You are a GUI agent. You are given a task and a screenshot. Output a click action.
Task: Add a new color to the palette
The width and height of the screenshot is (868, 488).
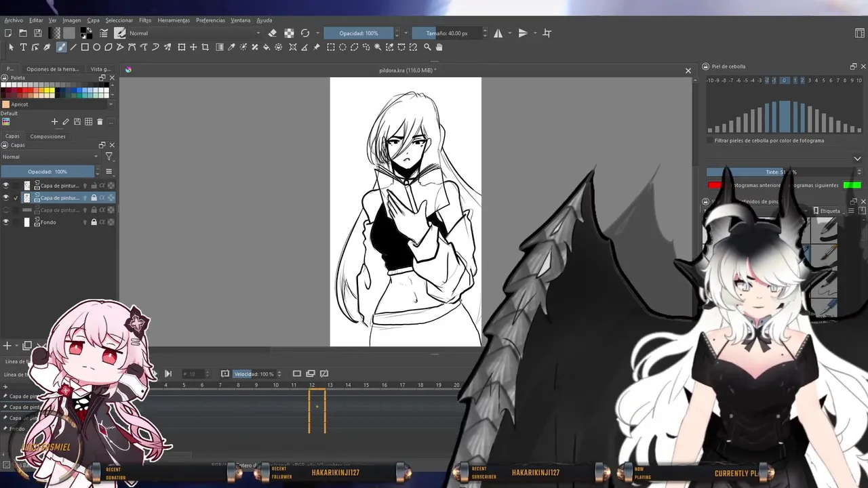click(54, 121)
